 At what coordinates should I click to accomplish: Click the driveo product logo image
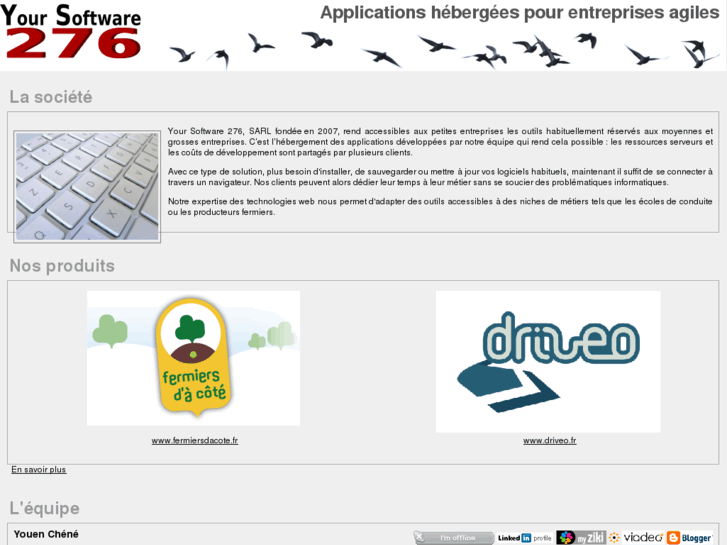coord(548,362)
